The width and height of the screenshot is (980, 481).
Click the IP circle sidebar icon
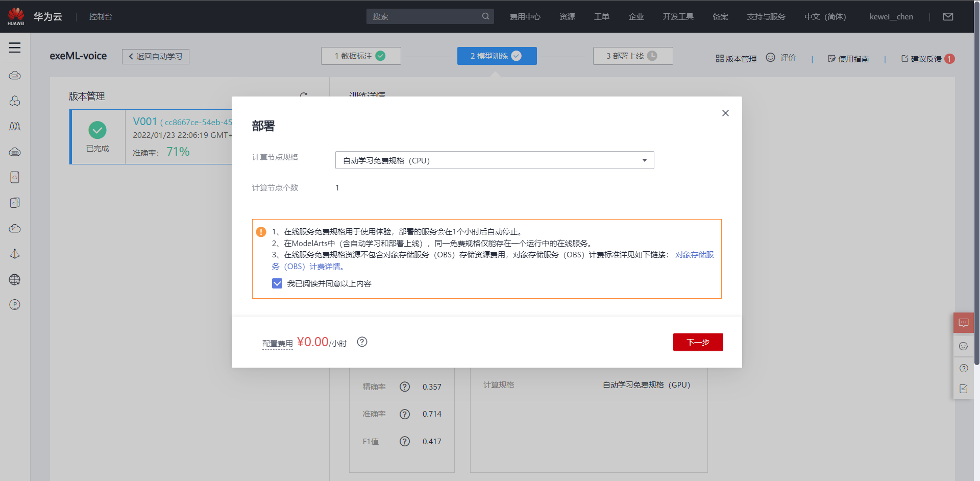[15, 305]
